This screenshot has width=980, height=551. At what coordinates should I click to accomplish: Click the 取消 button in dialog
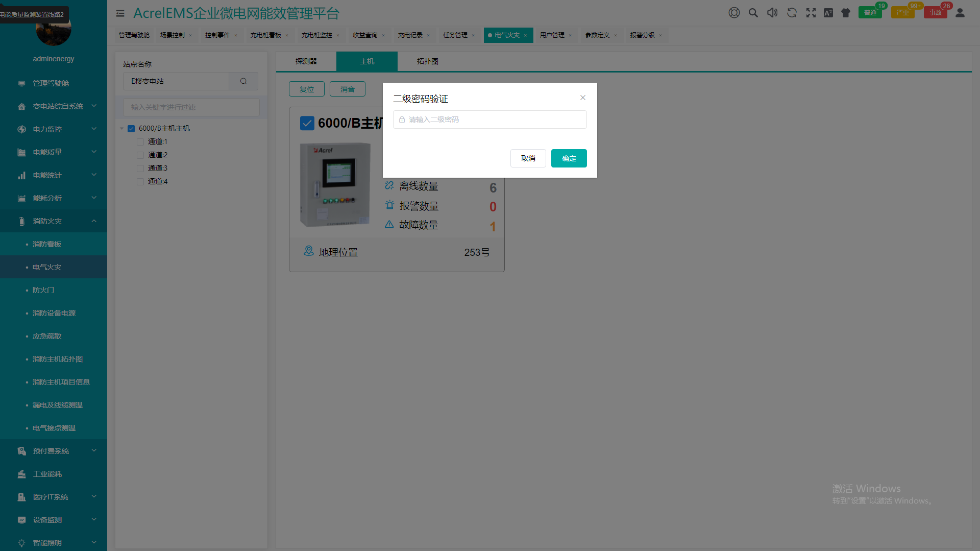click(528, 158)
